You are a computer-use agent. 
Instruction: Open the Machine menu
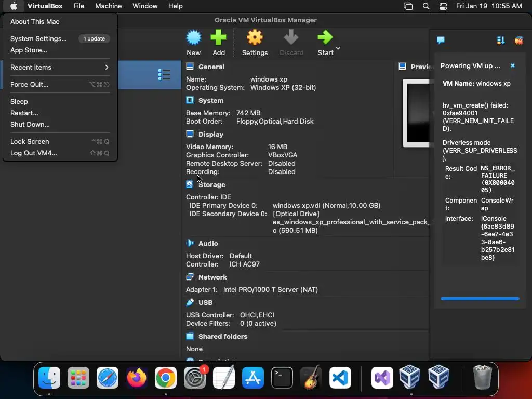tap(108, 6)
